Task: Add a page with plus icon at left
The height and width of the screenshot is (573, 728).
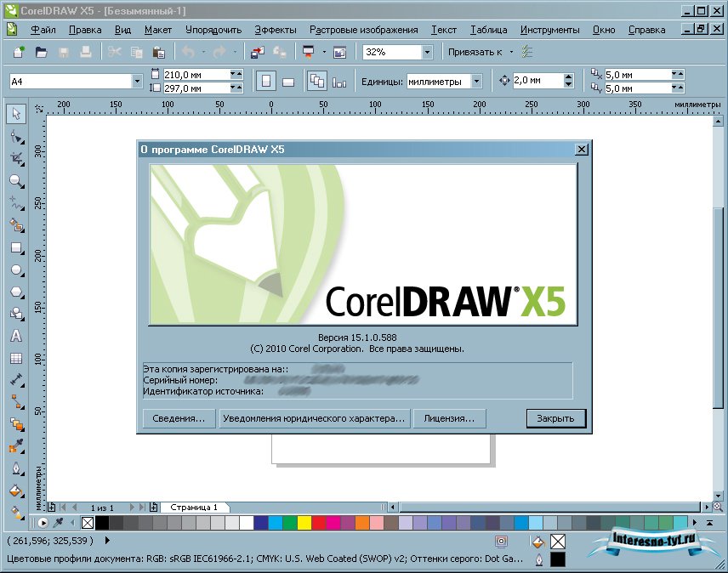Action: click(x=52, y=508)
